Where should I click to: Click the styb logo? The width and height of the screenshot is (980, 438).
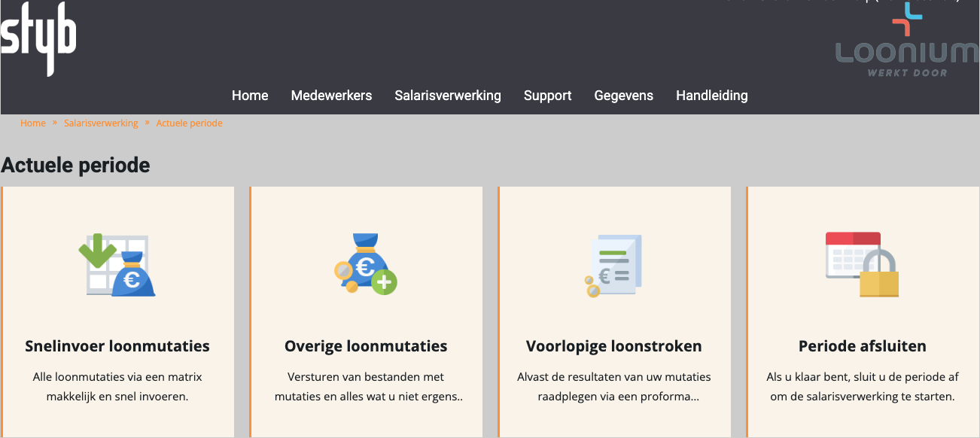[x=38, y=38]
